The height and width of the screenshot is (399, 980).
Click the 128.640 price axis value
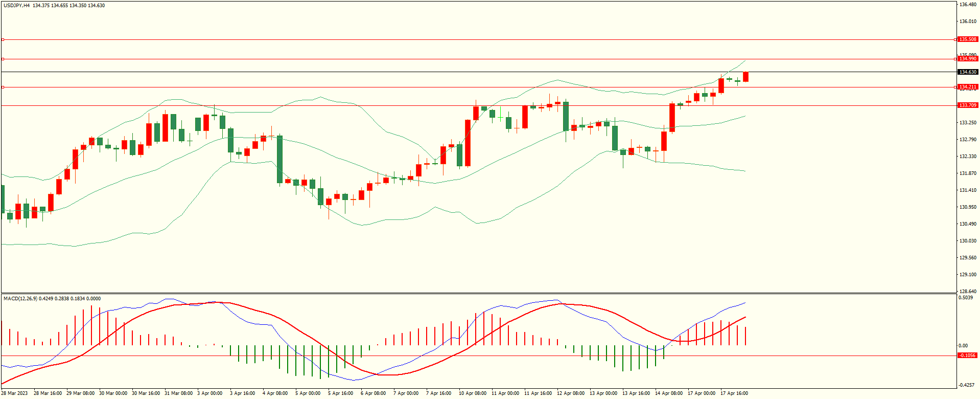968,292
